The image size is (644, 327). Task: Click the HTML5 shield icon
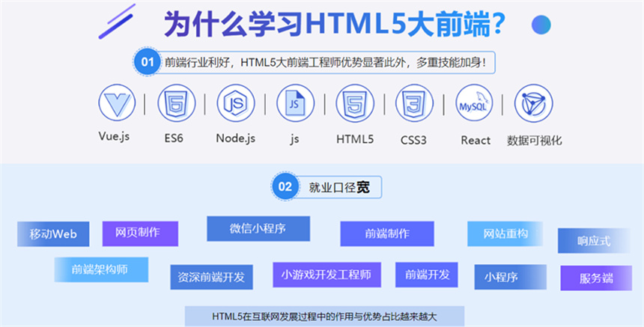pyautogui.click(x=355, y=103)
